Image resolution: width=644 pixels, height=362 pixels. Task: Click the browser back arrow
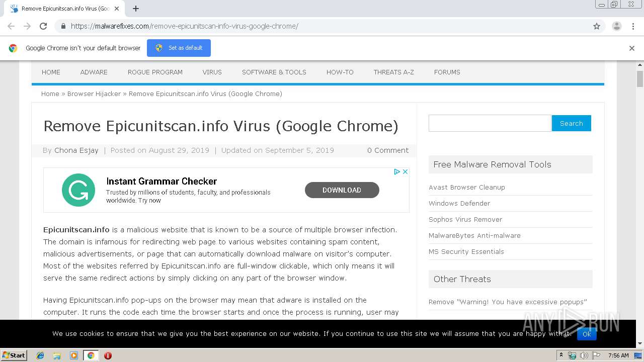click(11, 26)
